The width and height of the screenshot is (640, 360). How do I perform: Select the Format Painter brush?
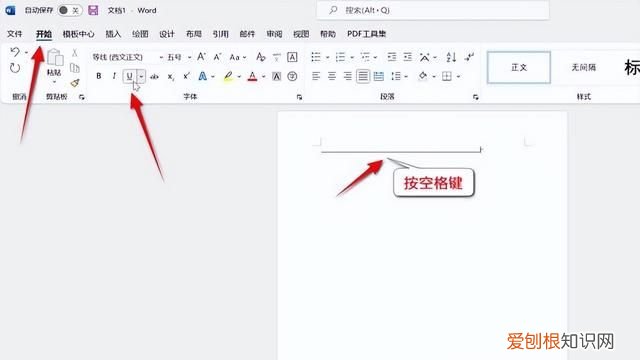pos(75,83)
